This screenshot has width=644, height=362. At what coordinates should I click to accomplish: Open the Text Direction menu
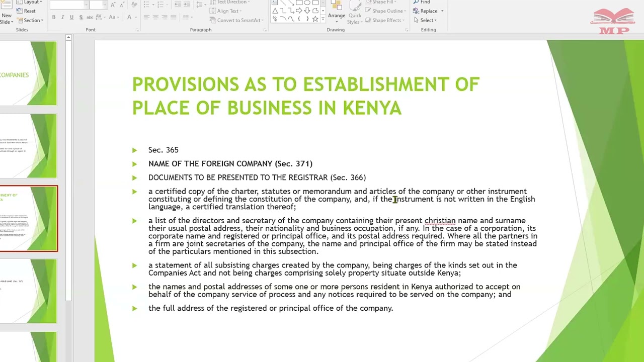coord(230,2)
